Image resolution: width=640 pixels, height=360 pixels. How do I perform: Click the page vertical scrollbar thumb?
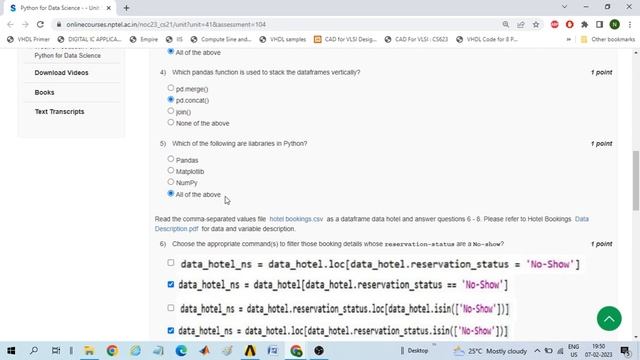tap(636, 180)
